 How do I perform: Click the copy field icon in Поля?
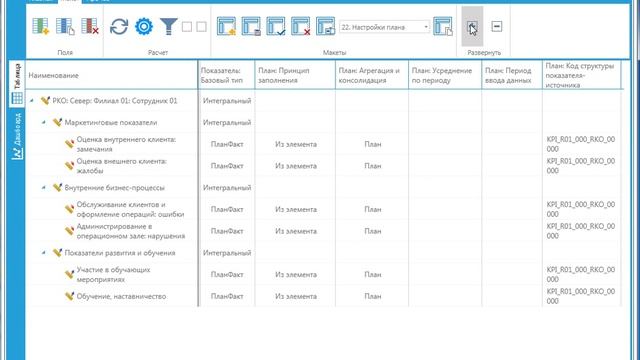point(65,27)
